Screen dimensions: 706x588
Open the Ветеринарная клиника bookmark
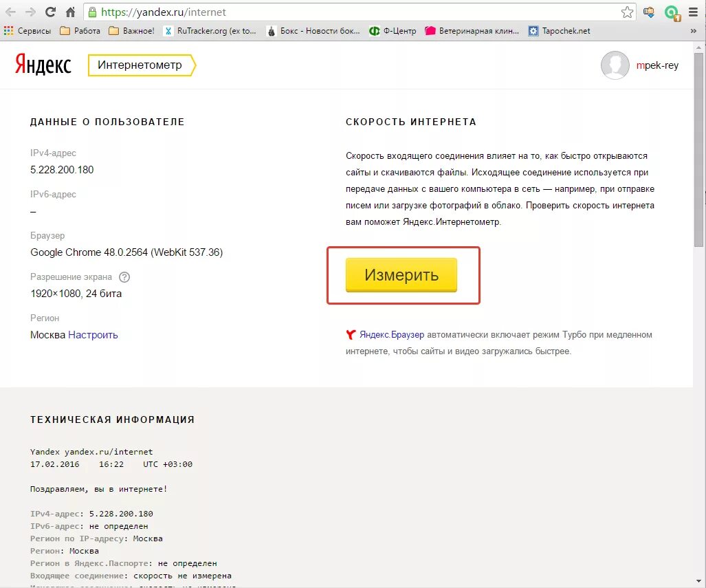click(x=472, y=31)
